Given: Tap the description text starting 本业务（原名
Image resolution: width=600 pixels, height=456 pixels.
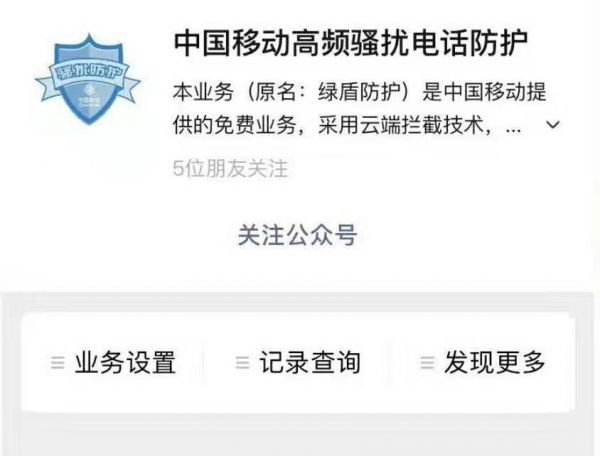Looking at the screenshot, I should coord(359,92).
